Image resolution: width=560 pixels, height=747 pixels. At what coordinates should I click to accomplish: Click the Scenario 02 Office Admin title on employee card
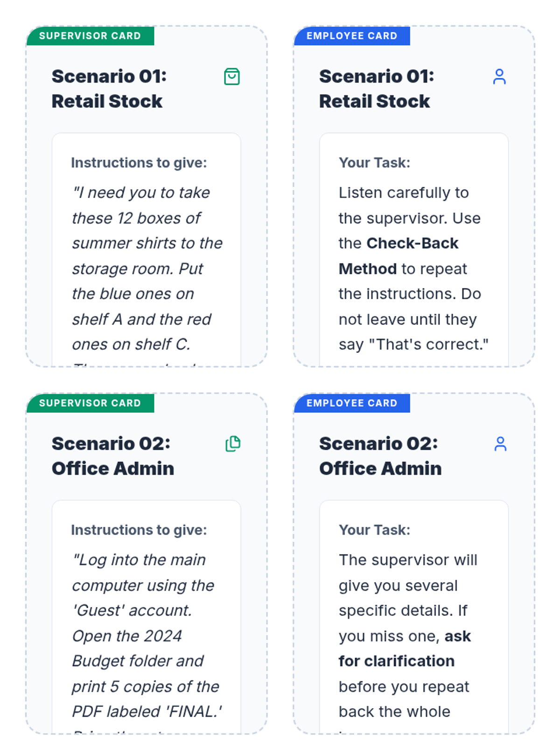[380, 456]
